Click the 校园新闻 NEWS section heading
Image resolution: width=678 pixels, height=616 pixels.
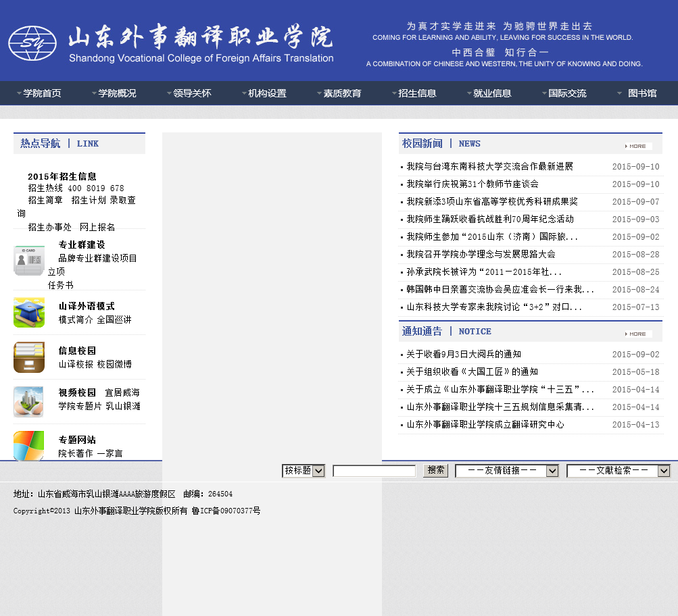[441, 143]
